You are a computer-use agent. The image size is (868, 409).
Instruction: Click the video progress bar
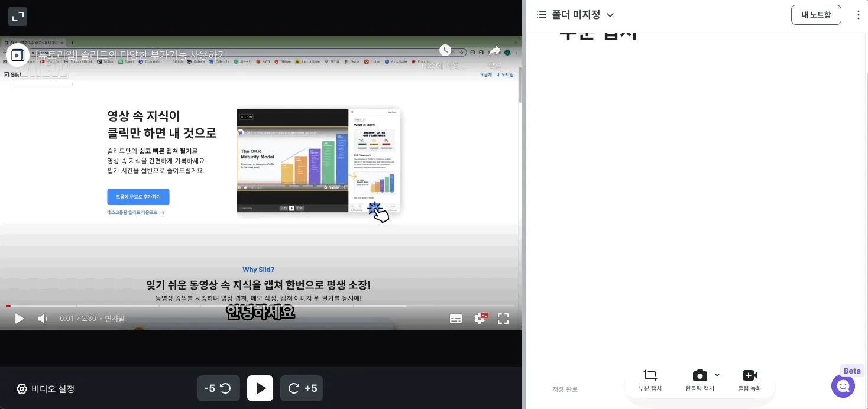coord(260,306)
